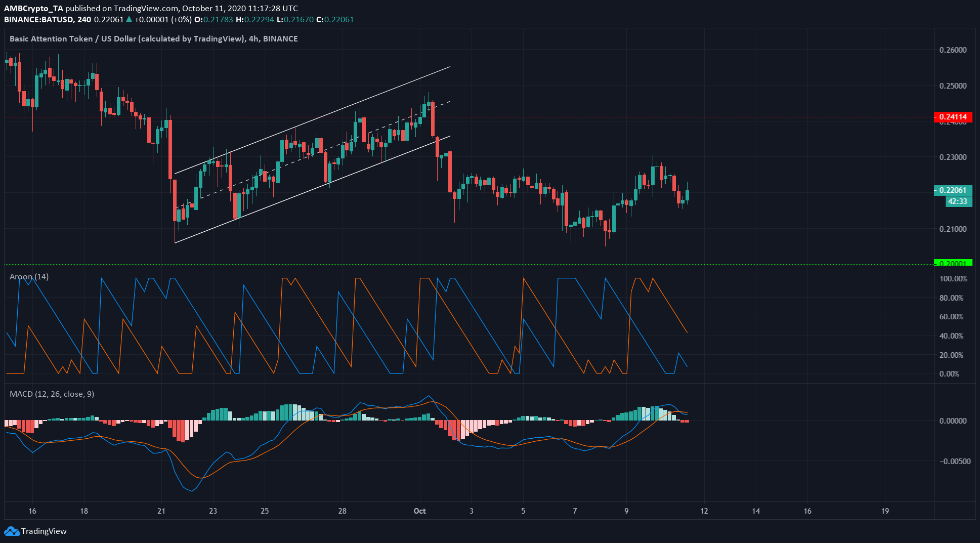This screenshot has height=543, width=980.
Task: Click the 9 date label on time axis
Action: (x=626, y=511)
